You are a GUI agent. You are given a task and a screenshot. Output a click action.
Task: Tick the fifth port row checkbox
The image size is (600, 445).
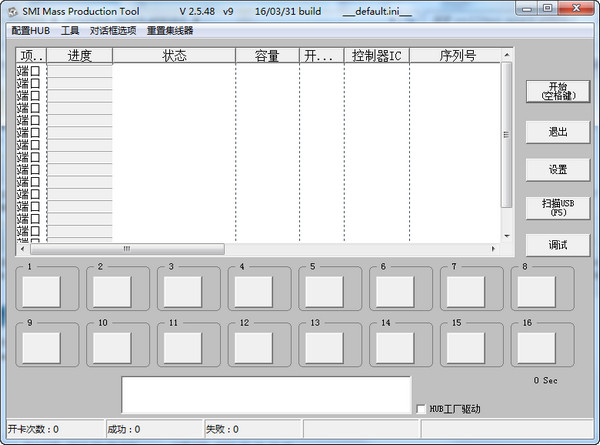[x=35, y=120]
